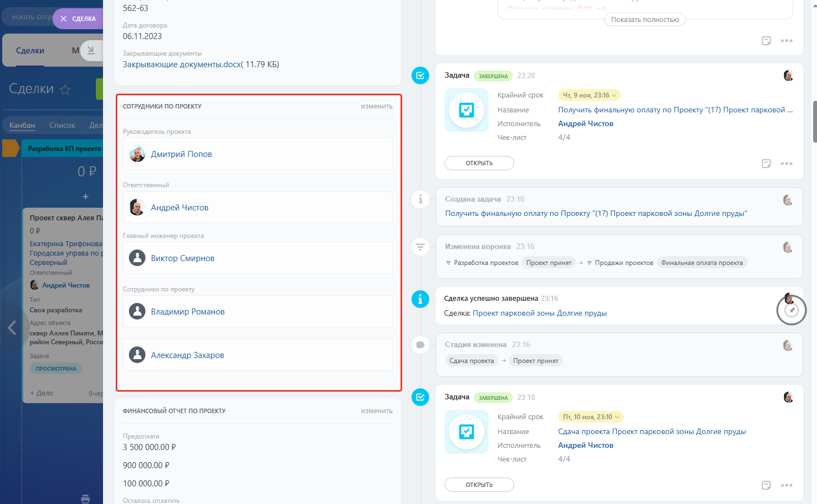The image size is (817, 504).
Task: Open more actions for the 23:10 task
Action: [787, 485]
